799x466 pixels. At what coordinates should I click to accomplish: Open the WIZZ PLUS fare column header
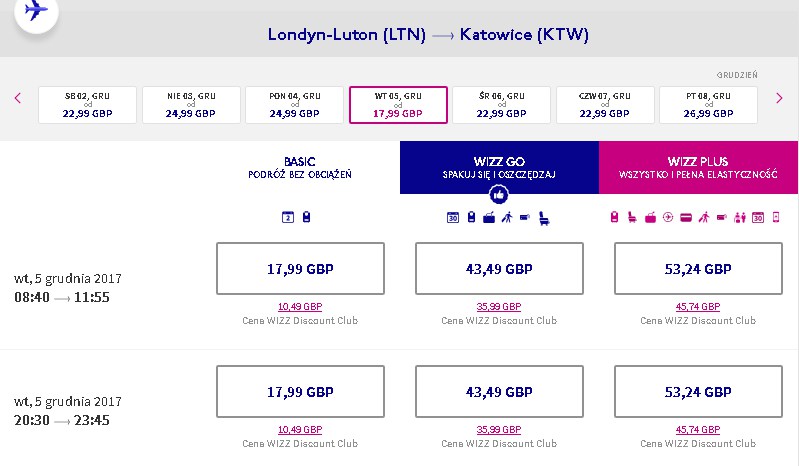[698, 167]
